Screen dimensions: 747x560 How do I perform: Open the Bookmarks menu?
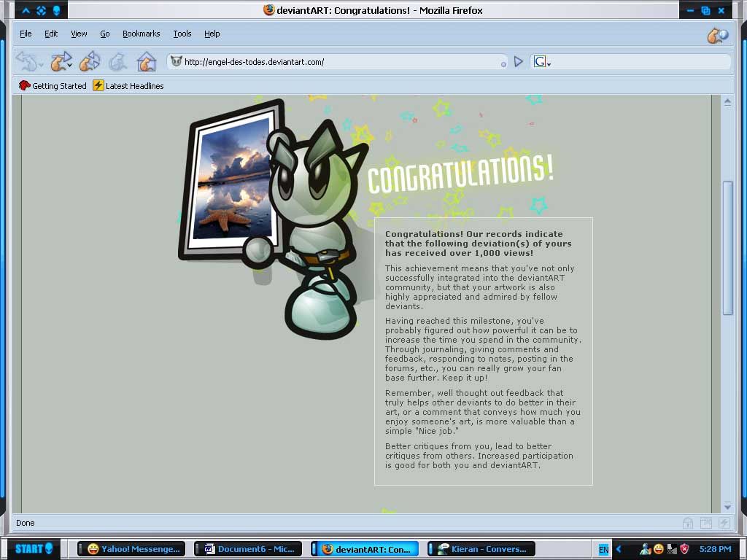141,34
